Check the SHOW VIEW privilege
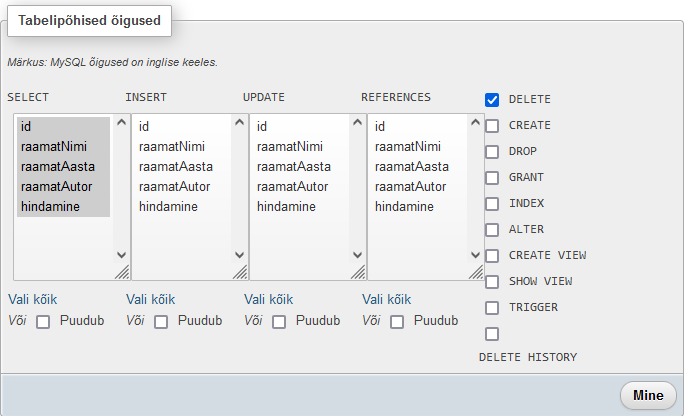686x416 pixels. pos(493,282)
